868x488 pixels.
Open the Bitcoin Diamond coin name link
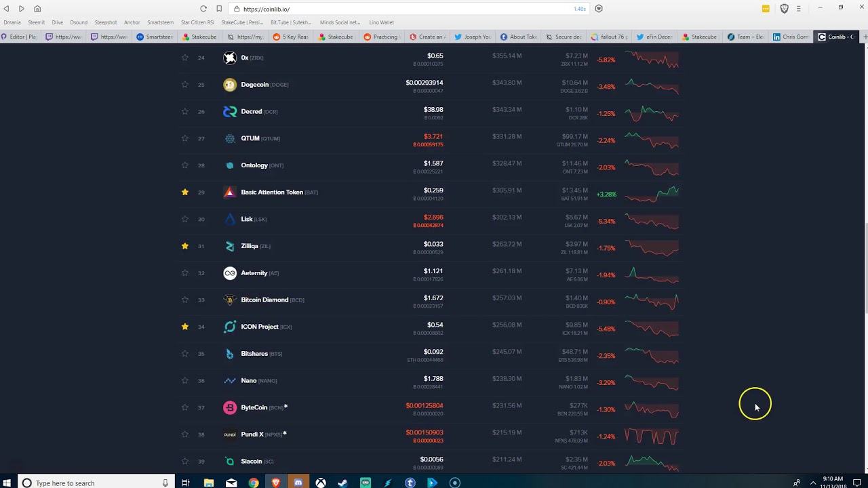tap(264, 300)
